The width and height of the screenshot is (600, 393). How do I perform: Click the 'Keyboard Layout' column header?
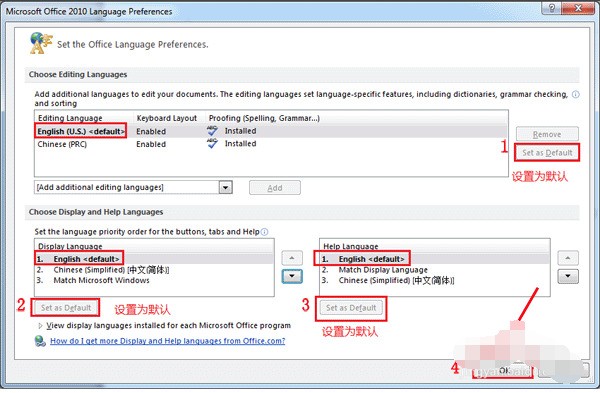(x=166, y=118)
